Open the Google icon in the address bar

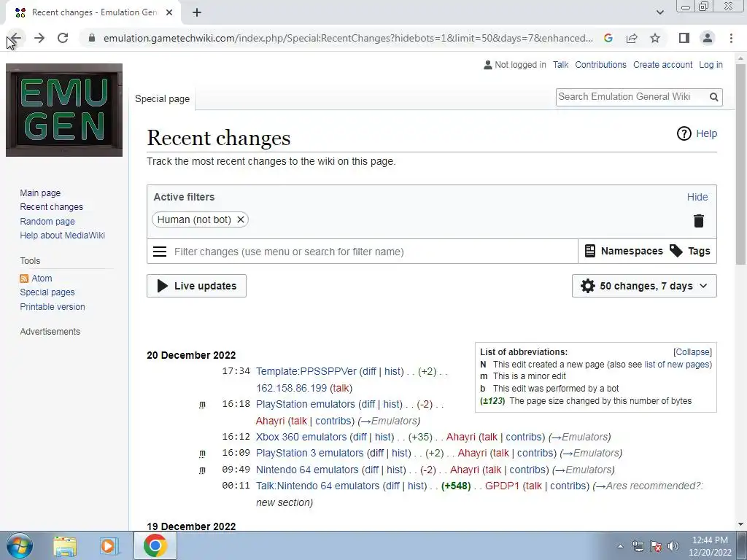pos(608,38)
